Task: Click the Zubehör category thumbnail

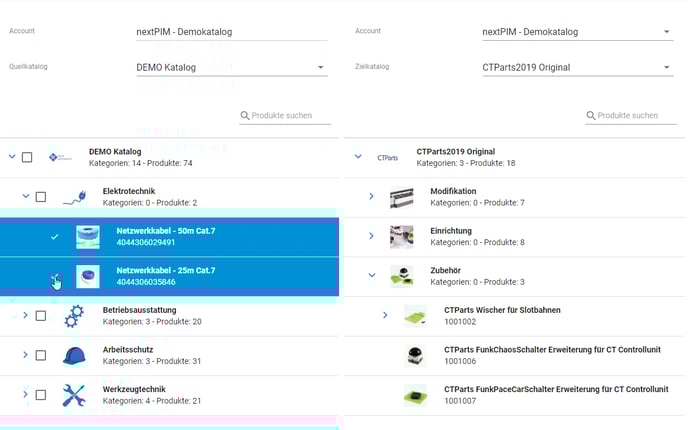Action: pos(401,276)
